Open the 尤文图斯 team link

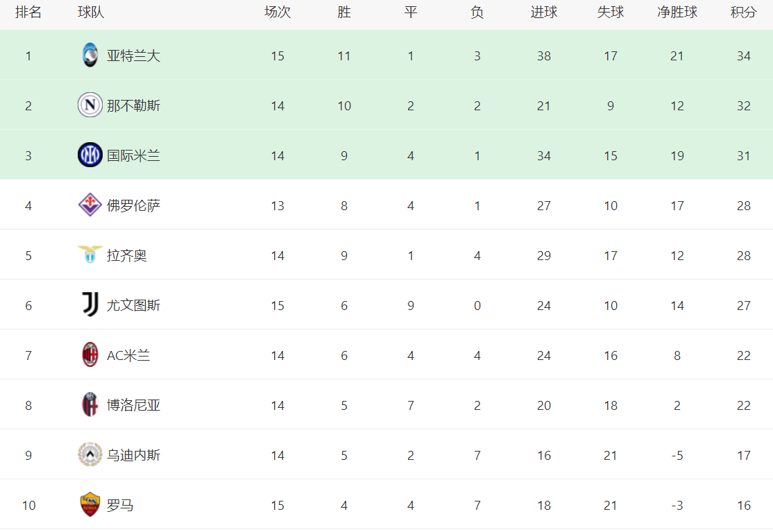pos(133,305)
